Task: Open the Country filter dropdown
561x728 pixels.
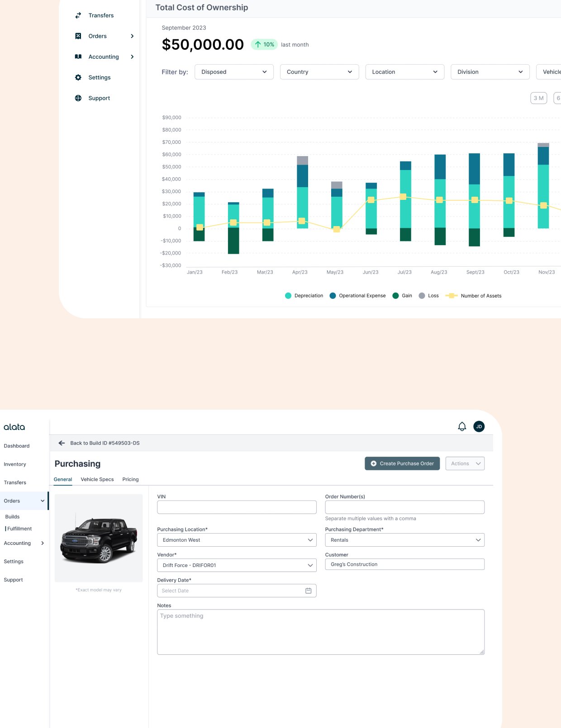Action: (319, 72)
